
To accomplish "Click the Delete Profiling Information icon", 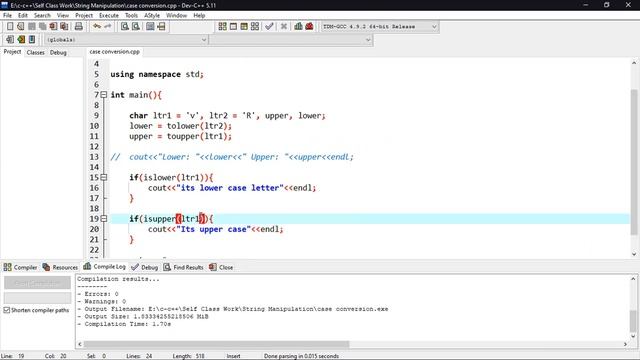I will pos(309,27).
